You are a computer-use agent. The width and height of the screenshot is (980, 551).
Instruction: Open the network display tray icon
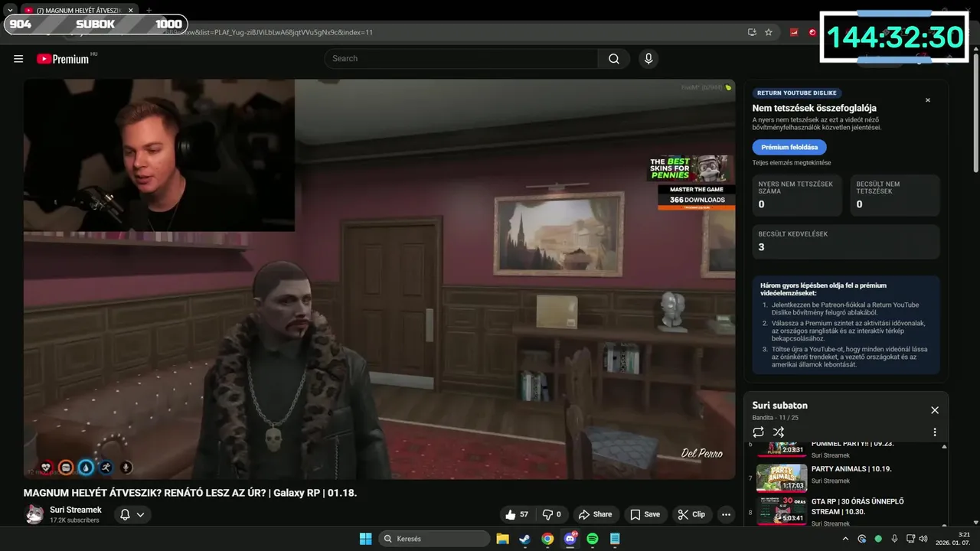pyautogui.click(x=910, y=539)
